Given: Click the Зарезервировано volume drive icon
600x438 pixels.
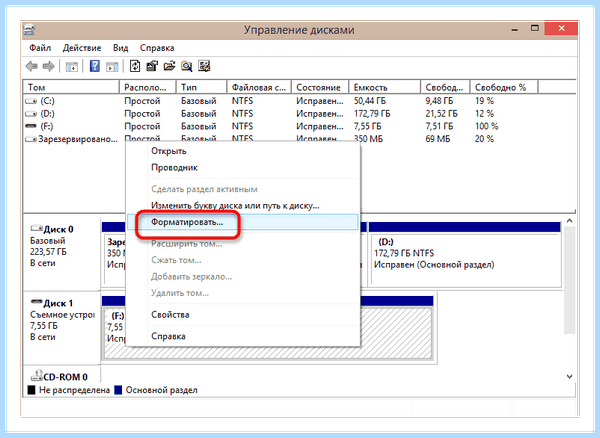Looking at the screenshot, I should [x=31, y=139].
